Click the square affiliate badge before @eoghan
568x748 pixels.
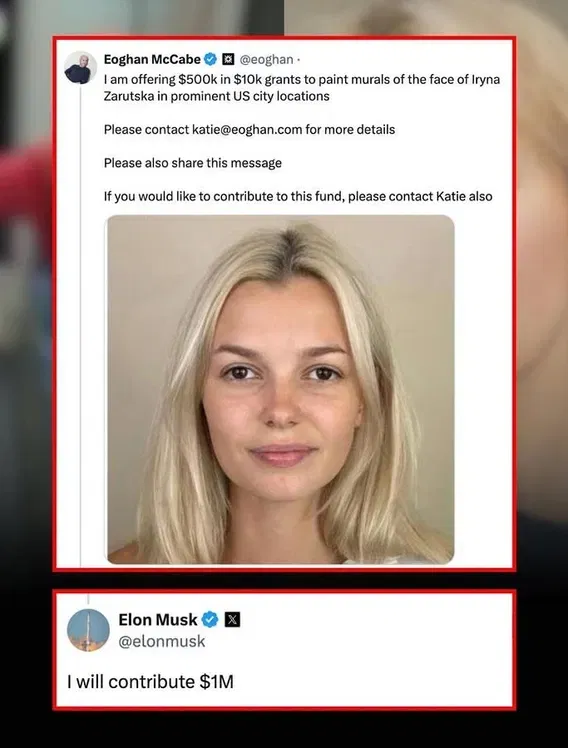[228, 59]
